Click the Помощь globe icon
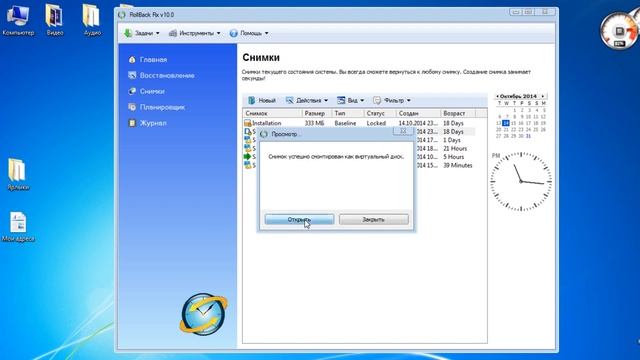 [x=233, y=33]
